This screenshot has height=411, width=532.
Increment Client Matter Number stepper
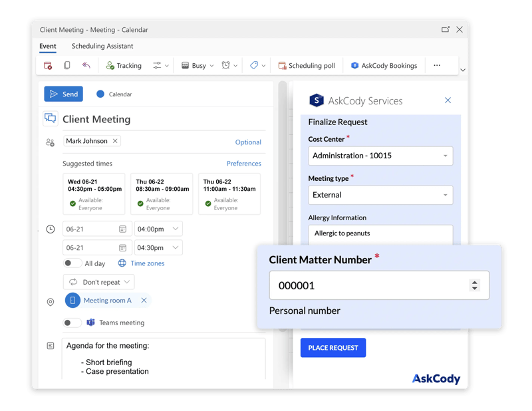click(x=475, y=282)
